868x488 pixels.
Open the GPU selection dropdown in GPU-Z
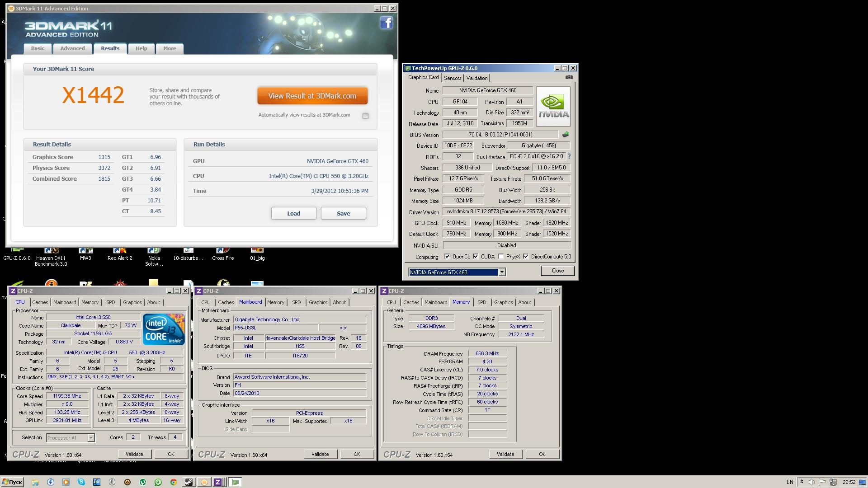pyautogui.click(x=502, y=272)
